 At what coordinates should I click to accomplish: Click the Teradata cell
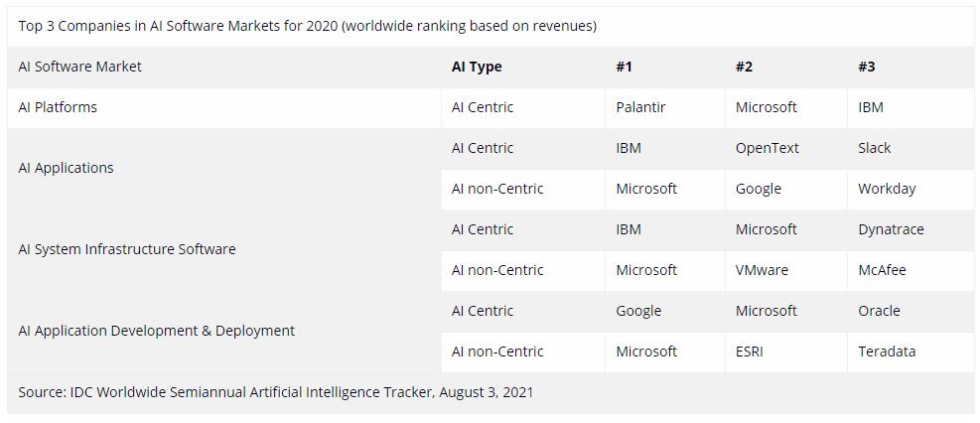(x=887, y=352)
